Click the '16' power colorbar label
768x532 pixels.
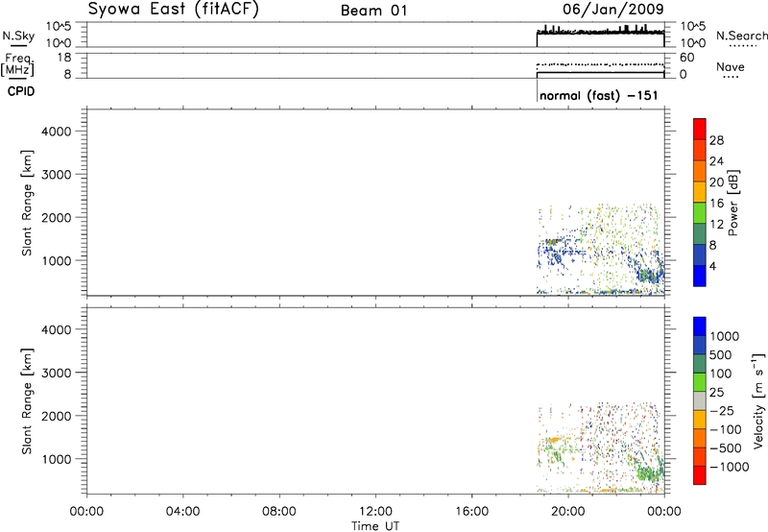[716, 204]
